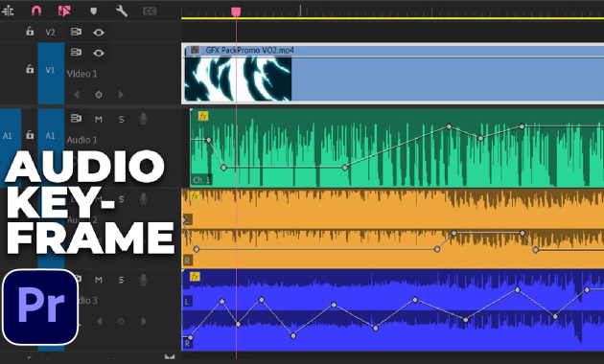This screenshot has width=604, height=364.
Task: Click the R channel label on orange clip
Action: [187, 261]
